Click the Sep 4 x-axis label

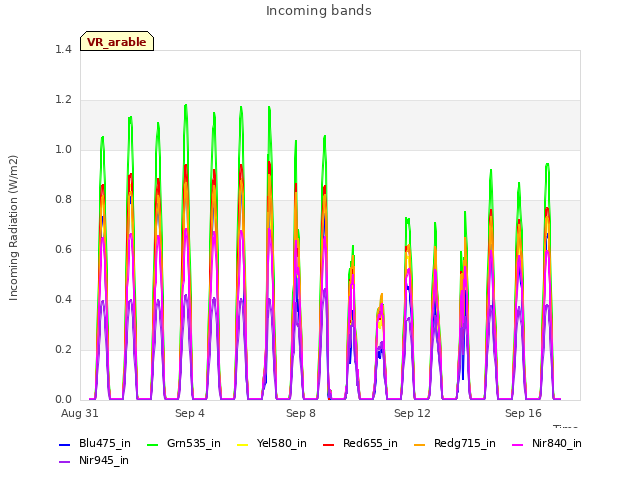(x=190, y=413)
